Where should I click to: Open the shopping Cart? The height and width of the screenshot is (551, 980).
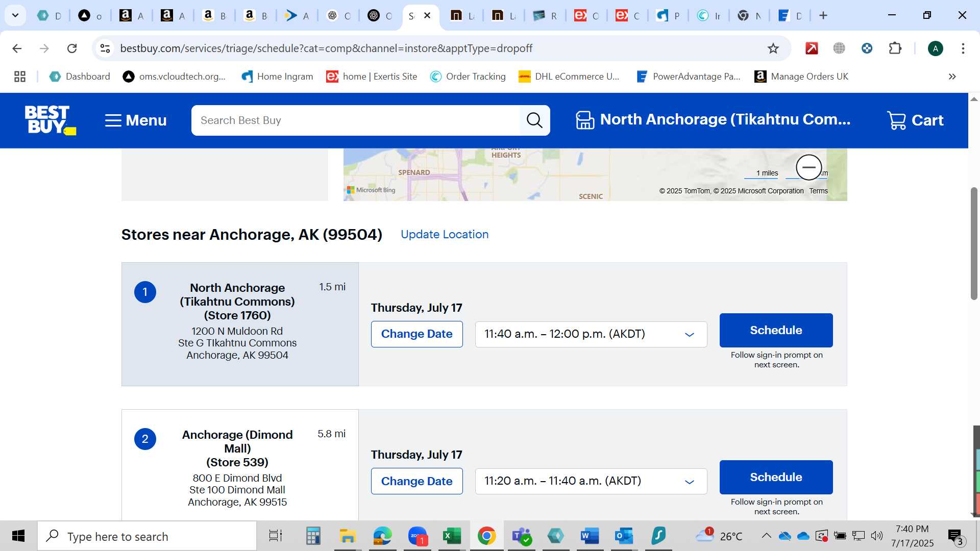915,120
